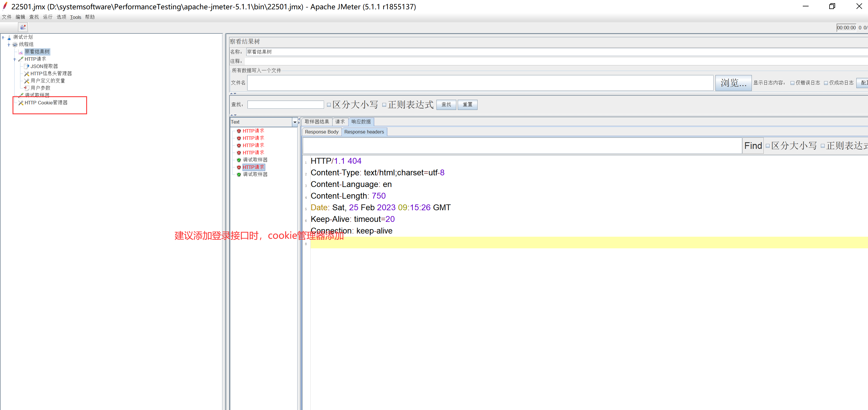Image resolution: width=868 pixels, height=410 pixels.
Task: Click green shield icon of last 调试取样器 result
Action: point(239,174)
